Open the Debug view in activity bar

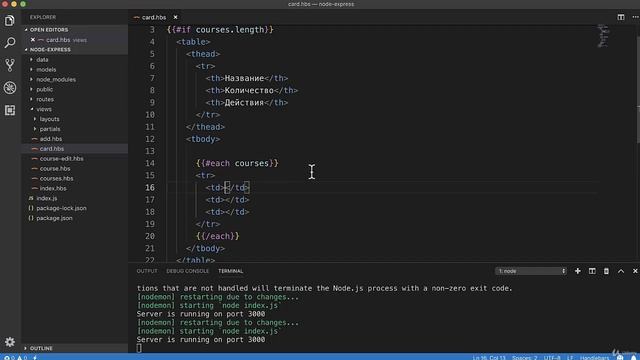click(x=10, y=88)
